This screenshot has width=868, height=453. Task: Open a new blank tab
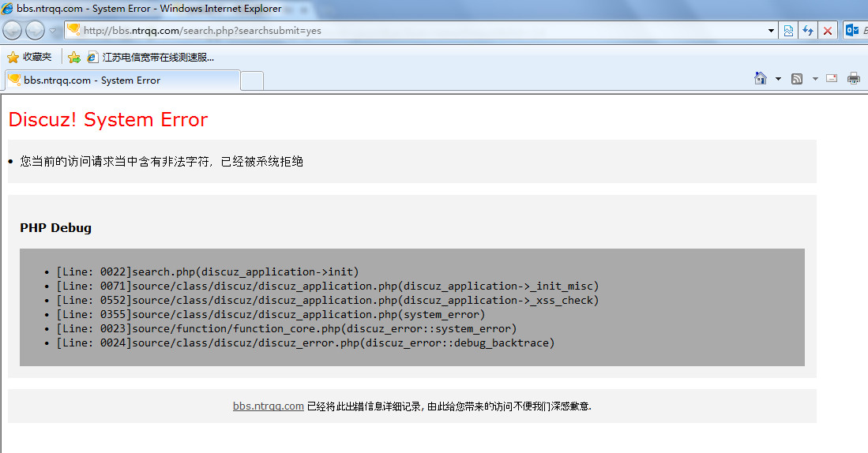pos(252,80)
